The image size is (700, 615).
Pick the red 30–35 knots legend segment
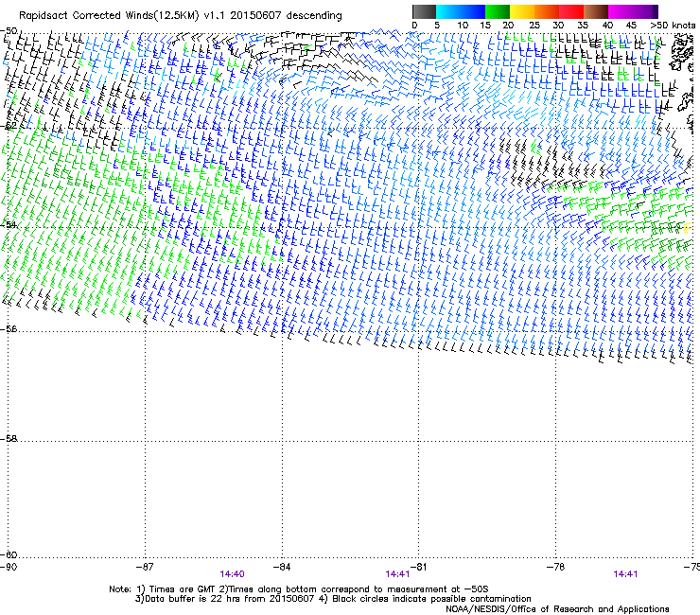571,11
